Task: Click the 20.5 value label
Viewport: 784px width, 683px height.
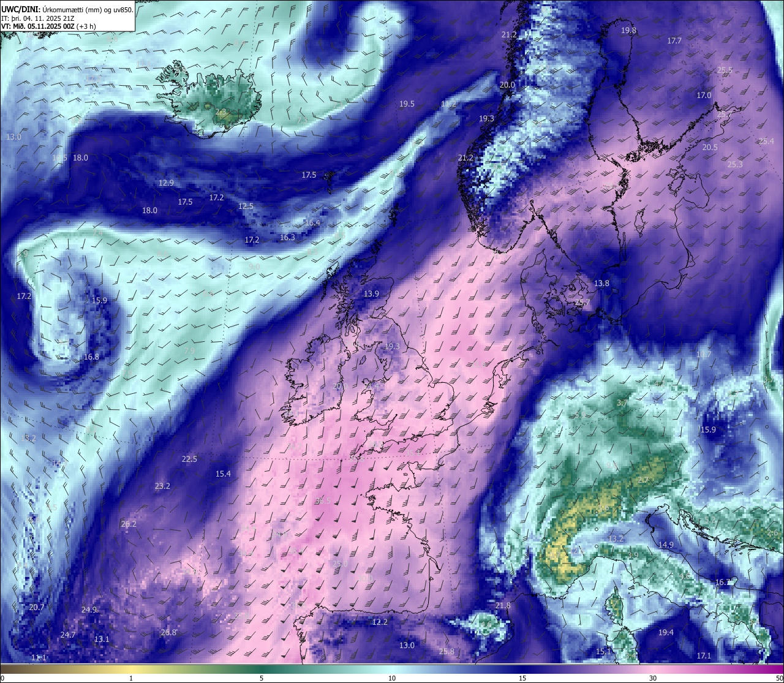Action: coord(710,147)
